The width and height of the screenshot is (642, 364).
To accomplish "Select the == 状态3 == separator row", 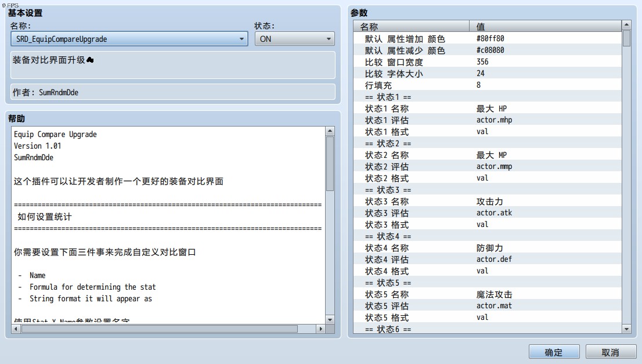I will point(487,190).
